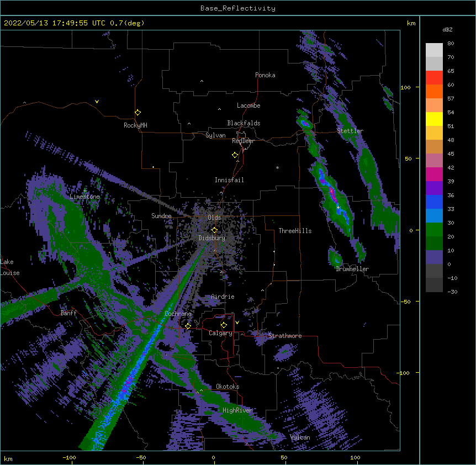Screen dimensions: 476x465
Task: Click the Sylvan label
Action: tap(215, 135)
